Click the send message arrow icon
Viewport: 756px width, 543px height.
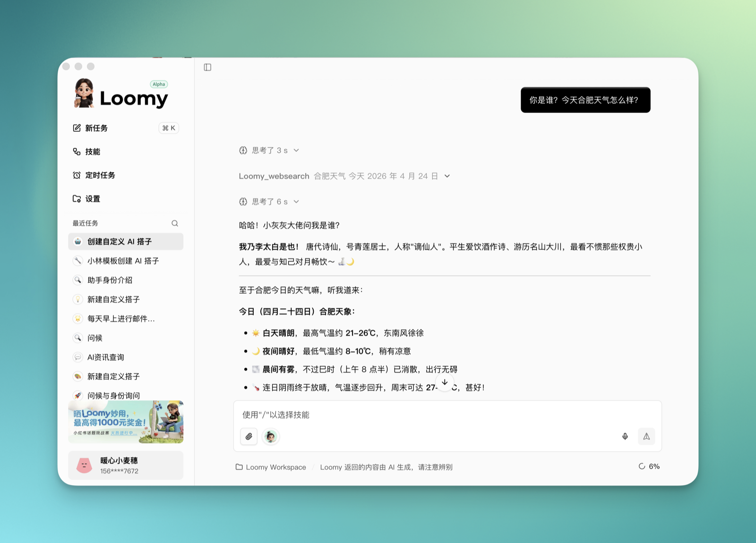(646, 436)
